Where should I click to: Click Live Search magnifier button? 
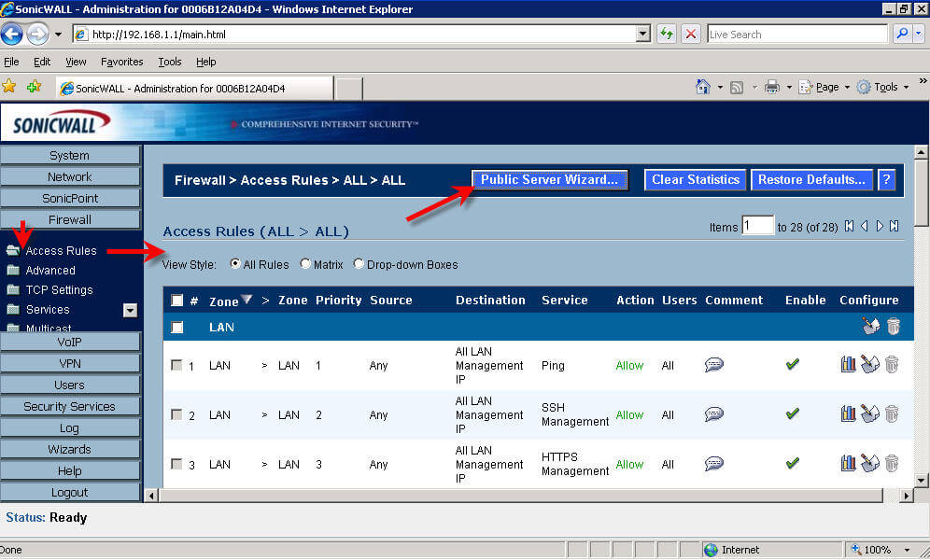coord(902,34)
